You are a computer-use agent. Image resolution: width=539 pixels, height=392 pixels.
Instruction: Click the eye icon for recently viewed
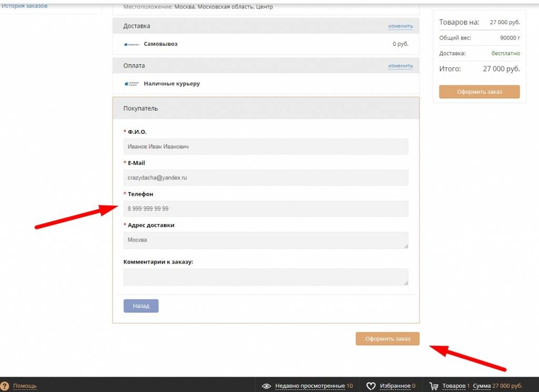click(266, 386)
